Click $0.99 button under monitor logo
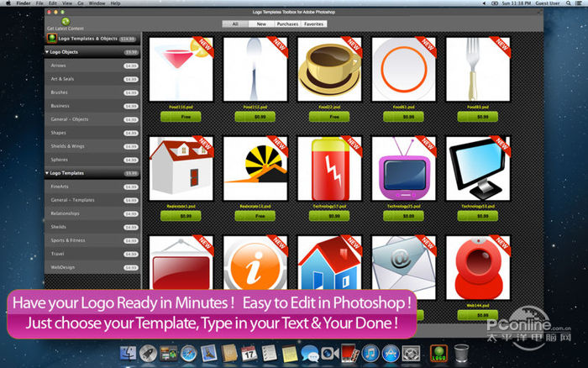The height and width of the screenshot is (368, 588). [x=478, y=216]
